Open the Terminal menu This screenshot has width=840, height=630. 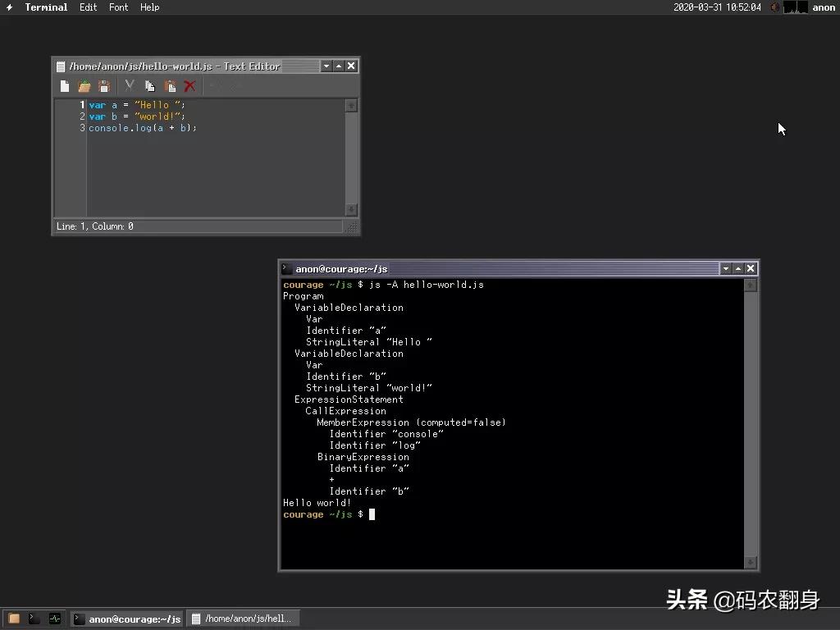45,7
